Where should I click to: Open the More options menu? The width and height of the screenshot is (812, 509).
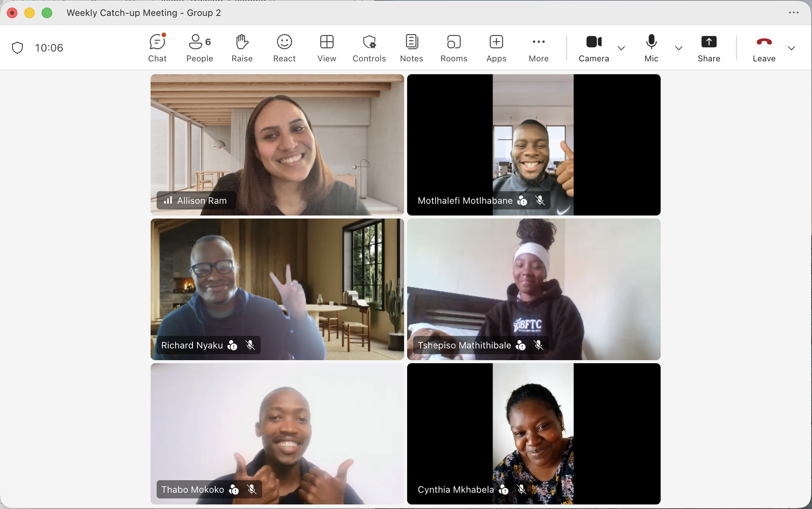click(x=538, y=47)
